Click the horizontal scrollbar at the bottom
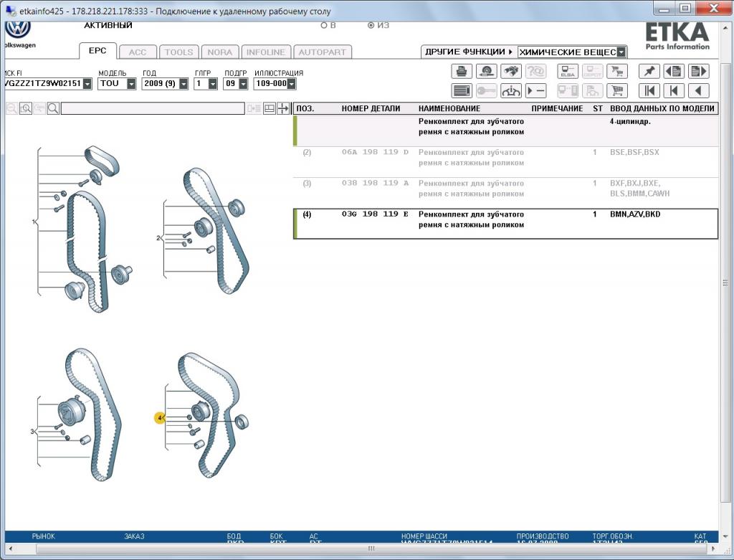This screenshot has height=560, width=734. 371,549
